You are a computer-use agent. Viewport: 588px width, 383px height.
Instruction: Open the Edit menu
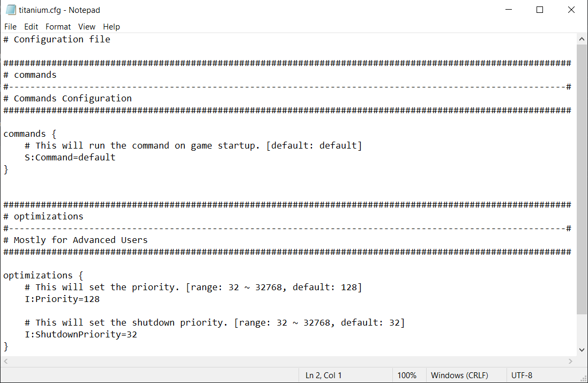(31, 27)
